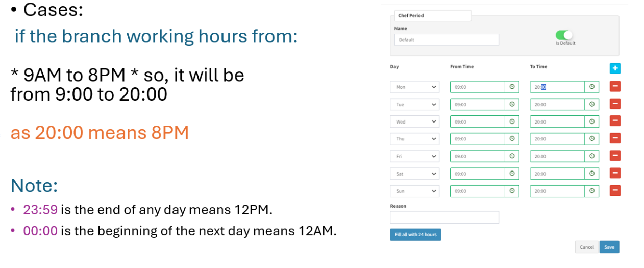Click the Reason text field

point(444,217)
